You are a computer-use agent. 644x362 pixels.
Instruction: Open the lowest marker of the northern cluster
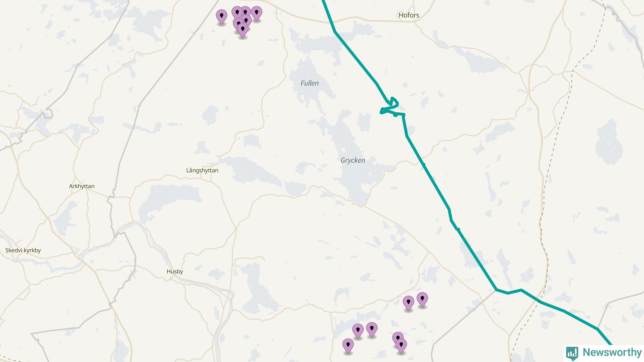click(x=243, y=30)
